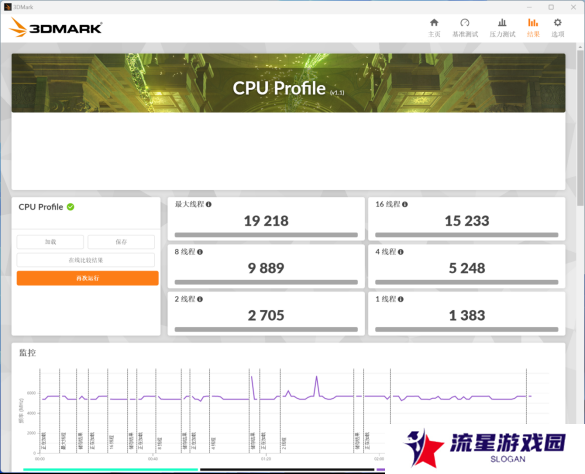
Task: Click the CPU Profile banner image
Action: click(x=288, y=83)
